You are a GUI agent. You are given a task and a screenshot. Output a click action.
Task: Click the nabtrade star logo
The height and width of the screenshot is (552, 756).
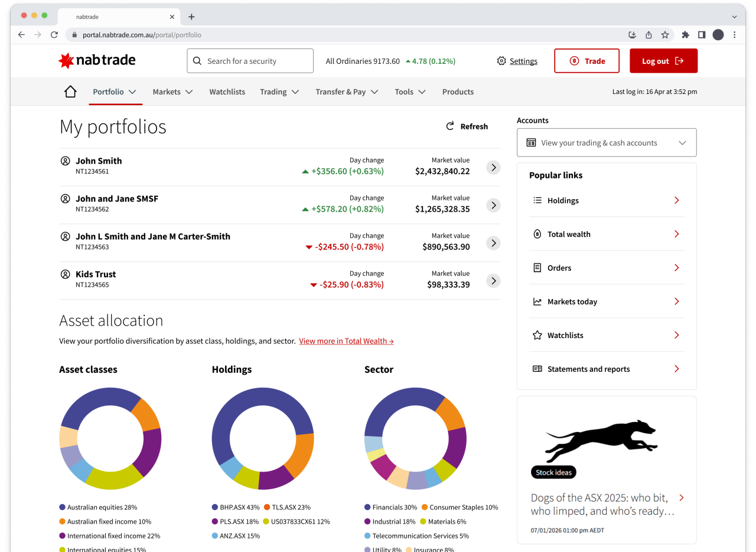[x=66, y=60]
